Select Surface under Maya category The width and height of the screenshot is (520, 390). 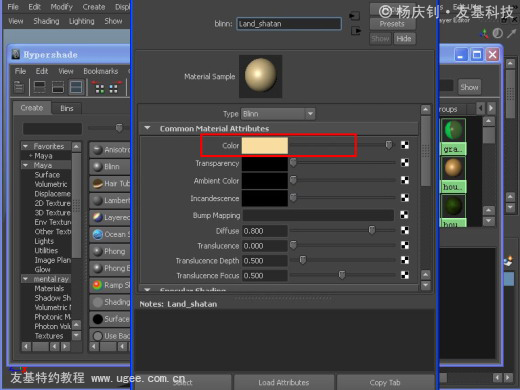47,175
